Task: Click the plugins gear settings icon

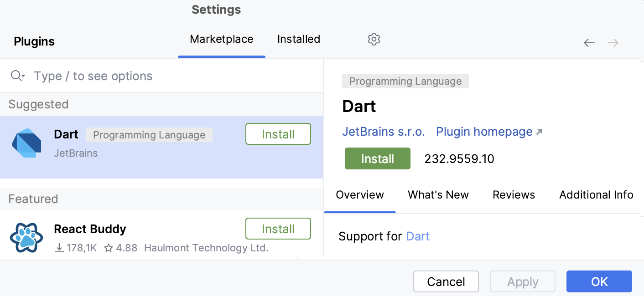Action: 374,39
